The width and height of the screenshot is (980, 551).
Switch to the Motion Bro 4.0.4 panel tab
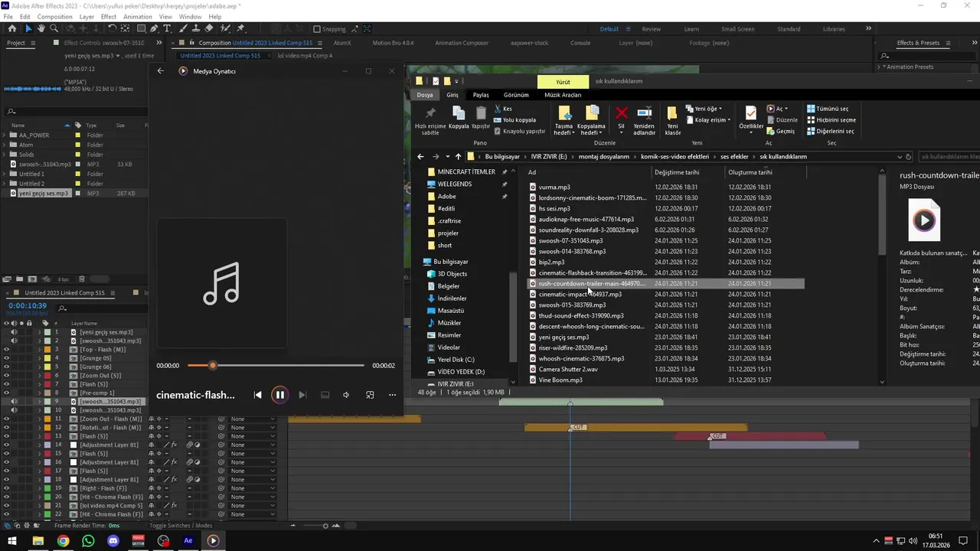click(393, 43)
